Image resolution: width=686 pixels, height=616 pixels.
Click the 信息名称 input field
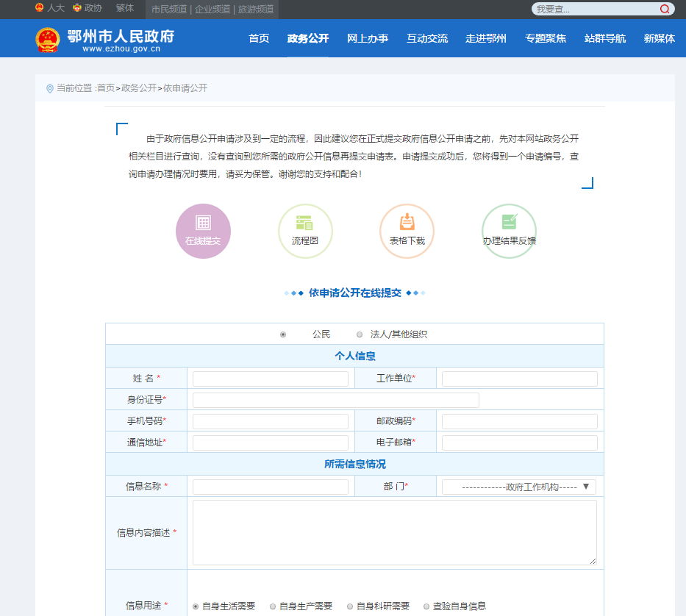[271, 487]
